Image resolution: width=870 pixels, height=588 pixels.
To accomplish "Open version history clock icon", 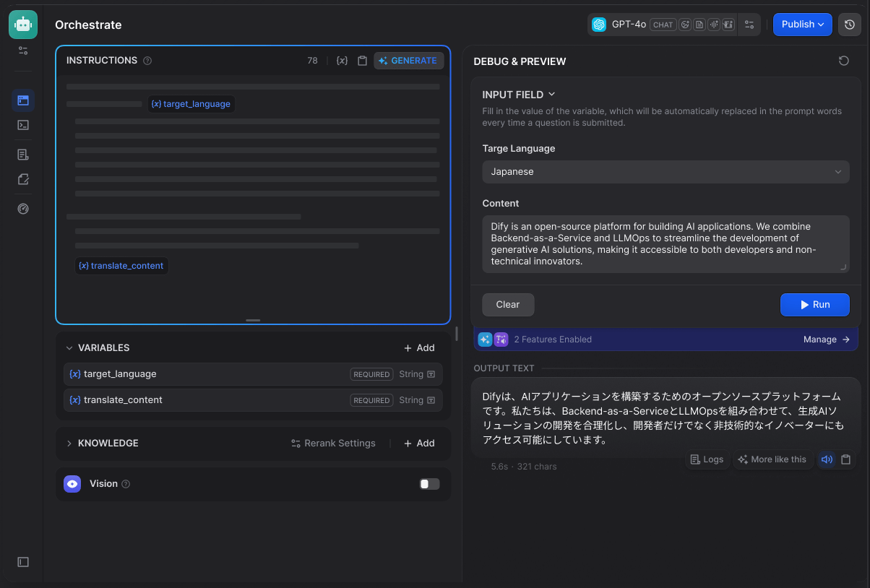I will pyautogui.click(x=850, y=25).
